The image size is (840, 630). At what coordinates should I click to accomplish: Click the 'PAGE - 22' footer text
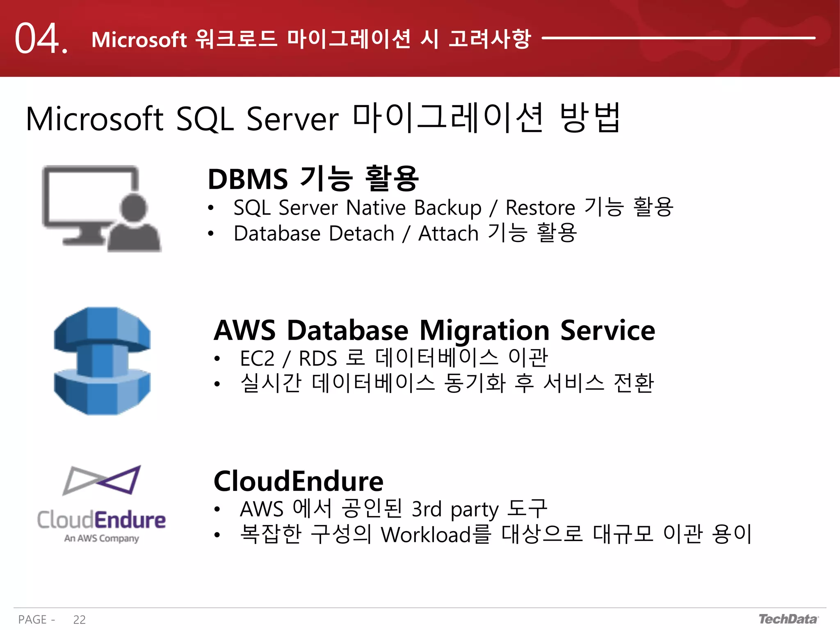[x=52, y=619]
